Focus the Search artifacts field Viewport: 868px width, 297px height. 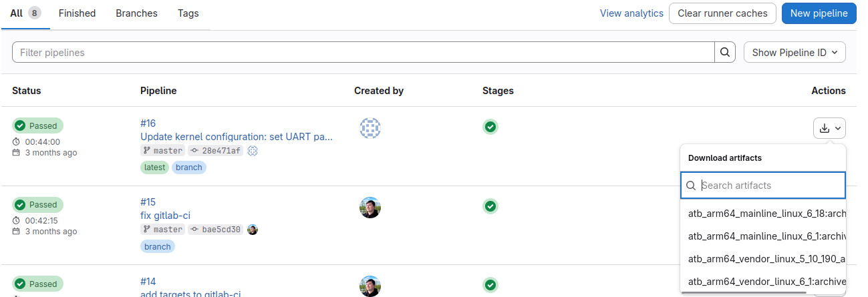point(763,186)
